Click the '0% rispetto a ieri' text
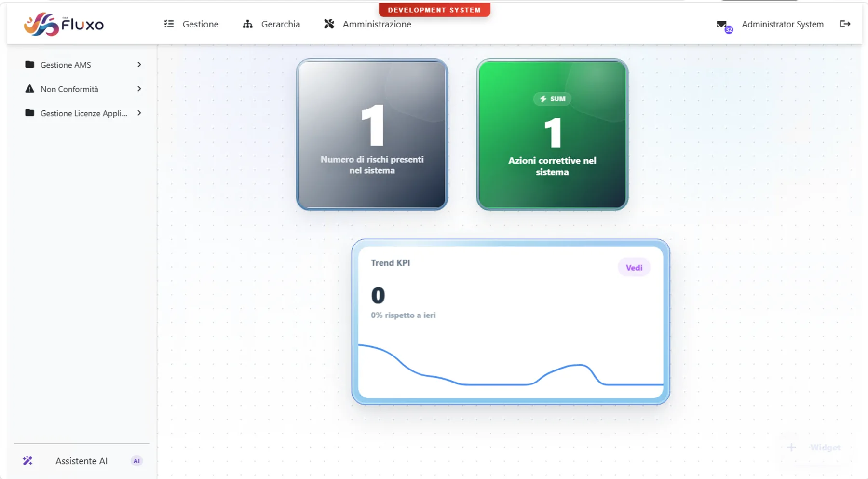Image resolution: width=868 pixels, height=479 pixels. [x=403, y=315]
